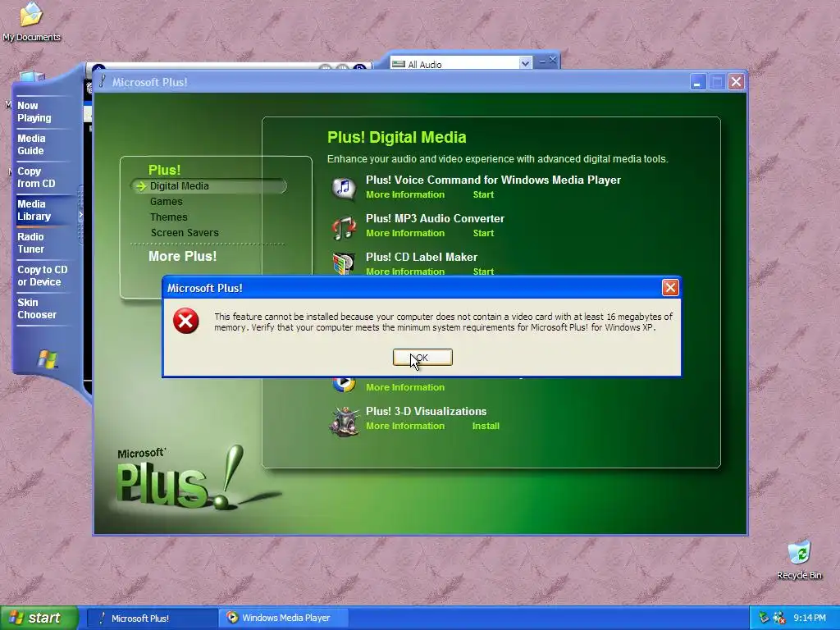Viewport: 840px width, 630px height.
Task: Expand the All Audio dropdown
Action: click(525, 64)
